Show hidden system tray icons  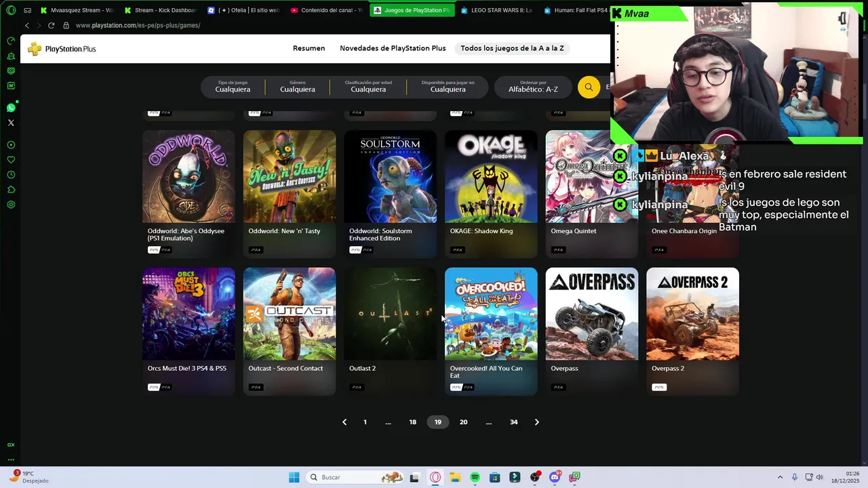[x=780, y=477]
